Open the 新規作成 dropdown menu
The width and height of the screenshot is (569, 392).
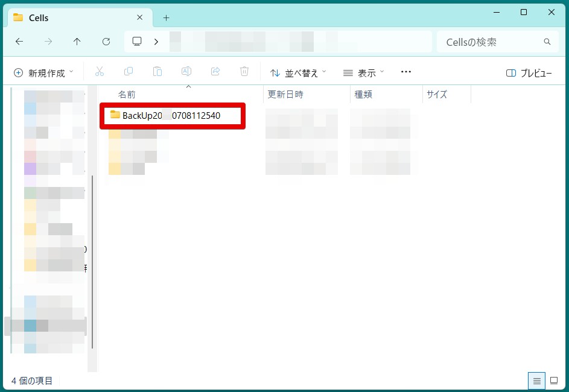43,73
